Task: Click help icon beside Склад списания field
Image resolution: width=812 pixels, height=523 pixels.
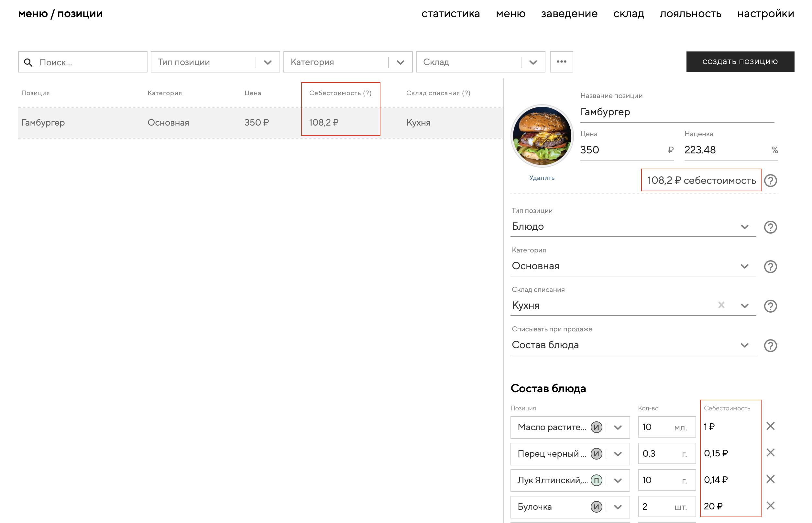Action: 770,306
